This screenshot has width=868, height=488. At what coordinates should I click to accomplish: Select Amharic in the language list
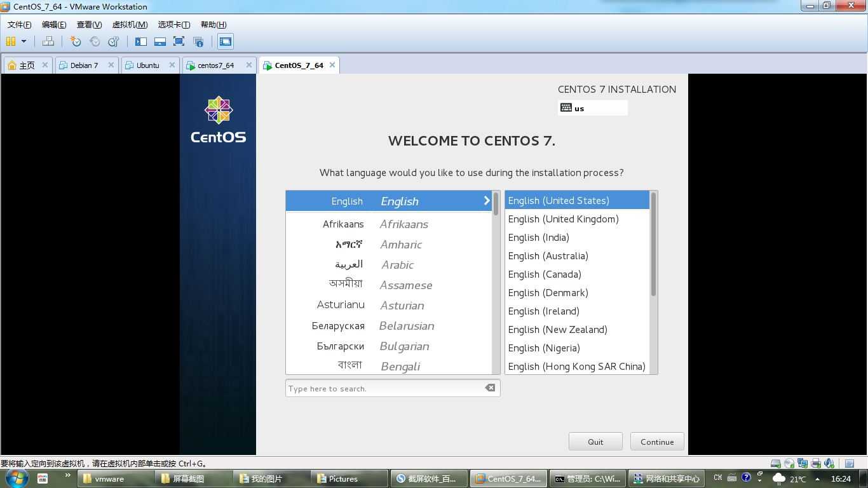(x=388, y=244)
